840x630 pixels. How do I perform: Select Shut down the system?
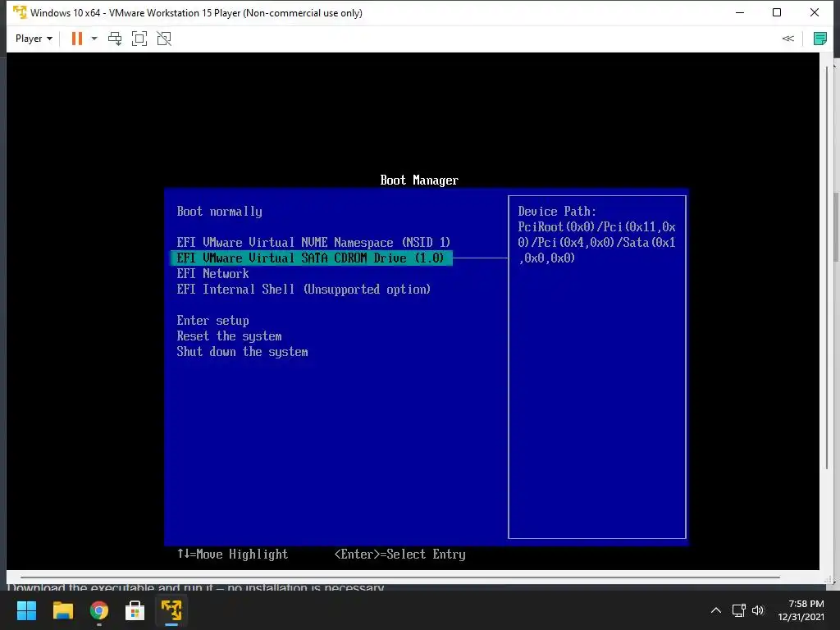242,352
